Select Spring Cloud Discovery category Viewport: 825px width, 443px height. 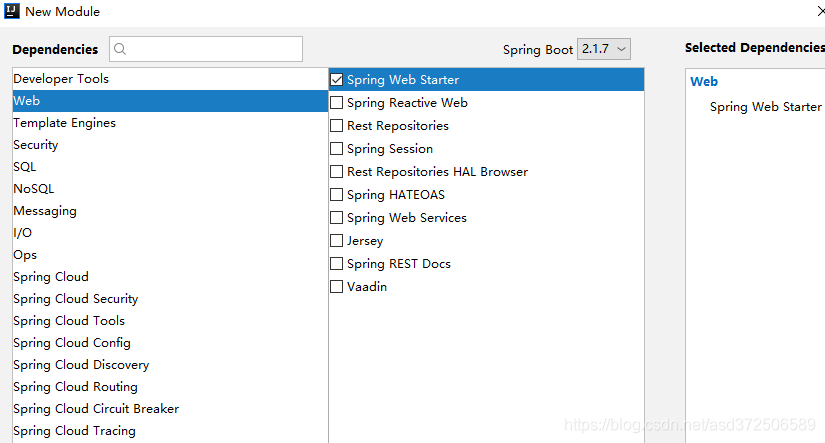170,365
